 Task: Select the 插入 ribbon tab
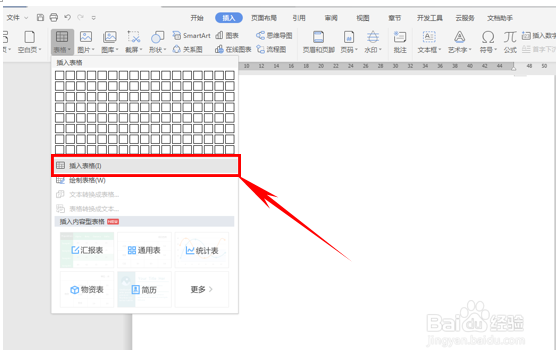[x=229, y=18]
